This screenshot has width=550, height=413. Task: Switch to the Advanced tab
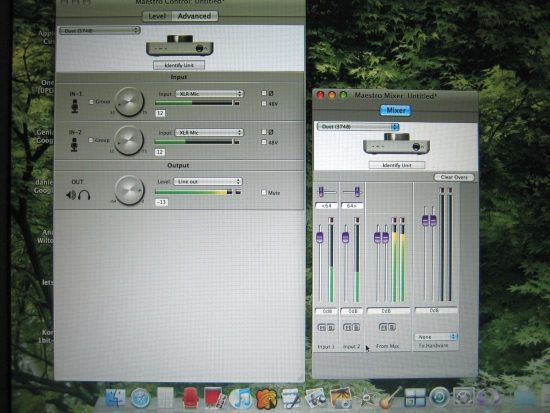[x=194, y=16]
